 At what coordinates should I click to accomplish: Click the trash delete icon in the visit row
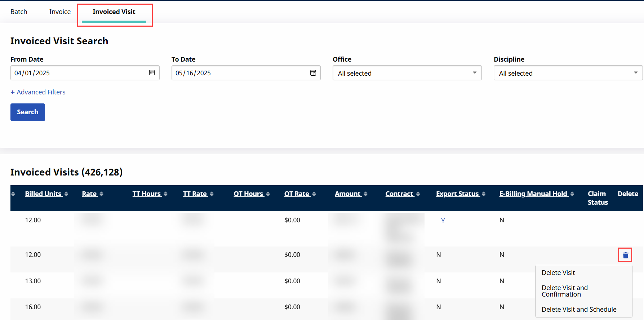pyautogui.click(x=625, y=255)
